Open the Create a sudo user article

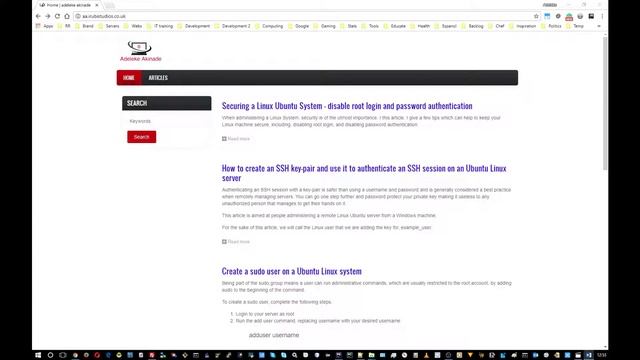pos(291,271)
